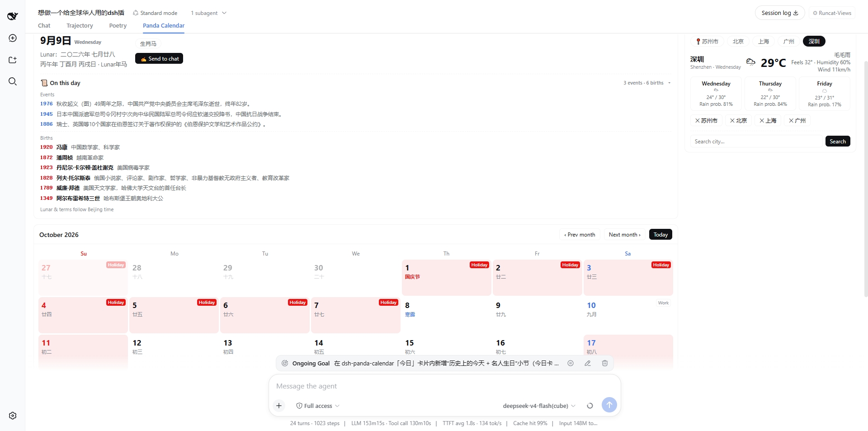Select October 1 国庆节 calendar day
The height and width of the screenshot is (431, 868).
[x=446, y=277]
